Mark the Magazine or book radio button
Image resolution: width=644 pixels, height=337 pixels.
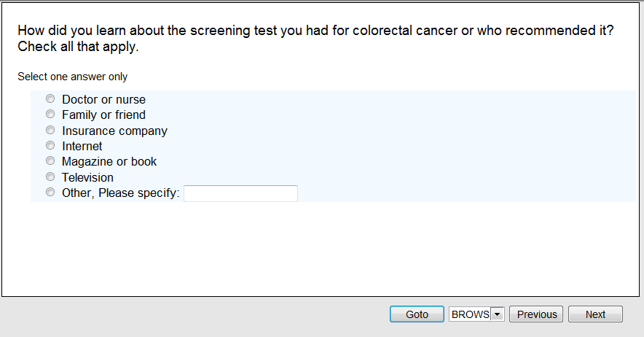pos(50,161)
